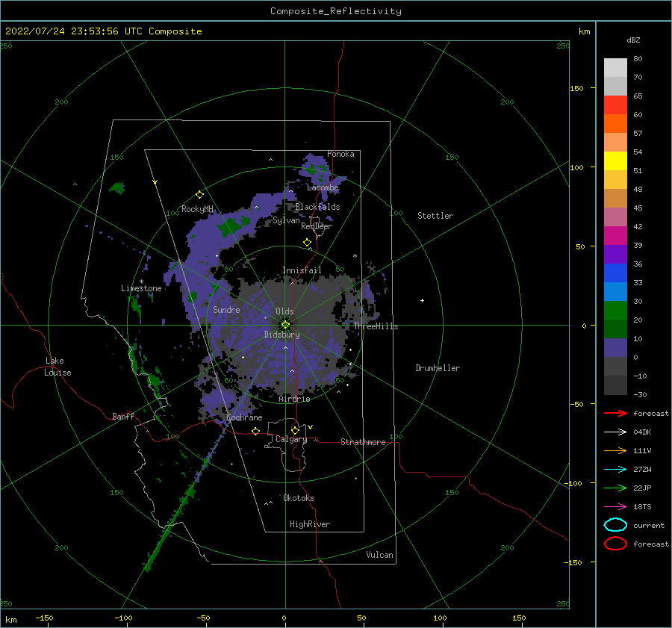672x628 pixels.
Task: Select the HighRiver label
Action: click(310, 524)
